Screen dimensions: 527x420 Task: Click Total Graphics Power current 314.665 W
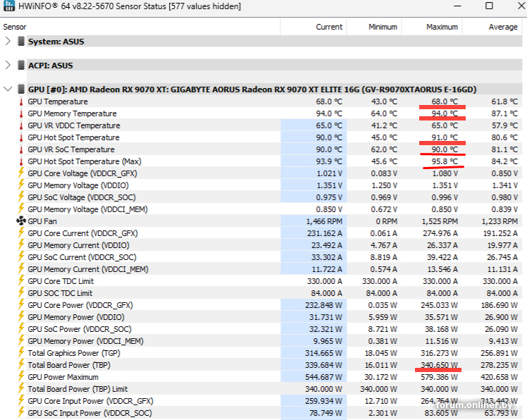[x=323, y=353]
